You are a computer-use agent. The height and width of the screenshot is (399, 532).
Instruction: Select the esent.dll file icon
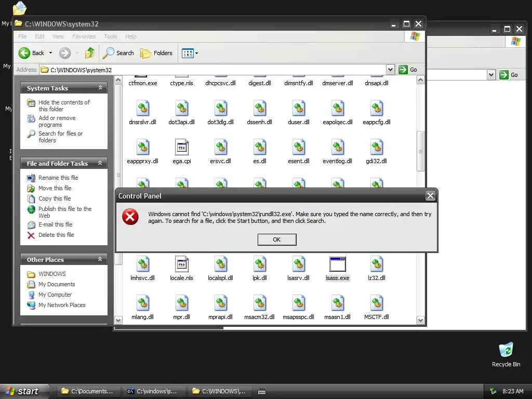[x=299, y=148]
